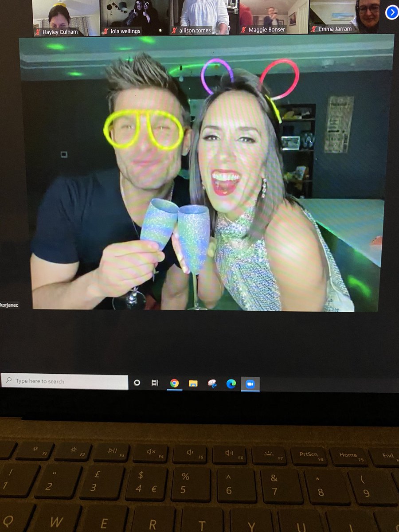Click the 'Emma Jarram' name label
Viewport: 399px width, 532px height.
pos(335,29)
